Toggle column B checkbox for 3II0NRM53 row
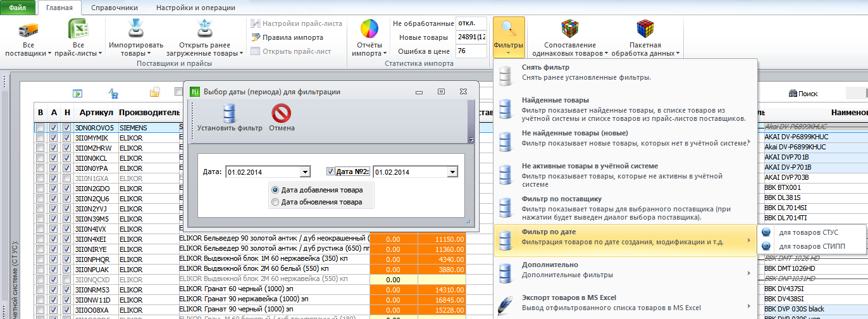Viewport: 868px width, 319px height. [40, 290]
